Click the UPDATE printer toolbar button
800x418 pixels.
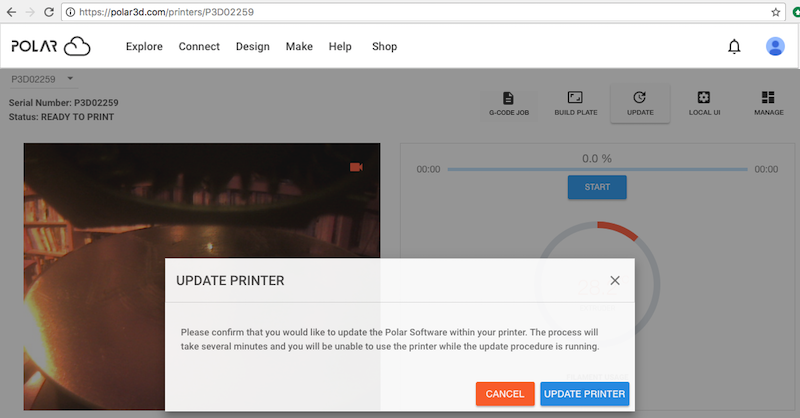640,104
